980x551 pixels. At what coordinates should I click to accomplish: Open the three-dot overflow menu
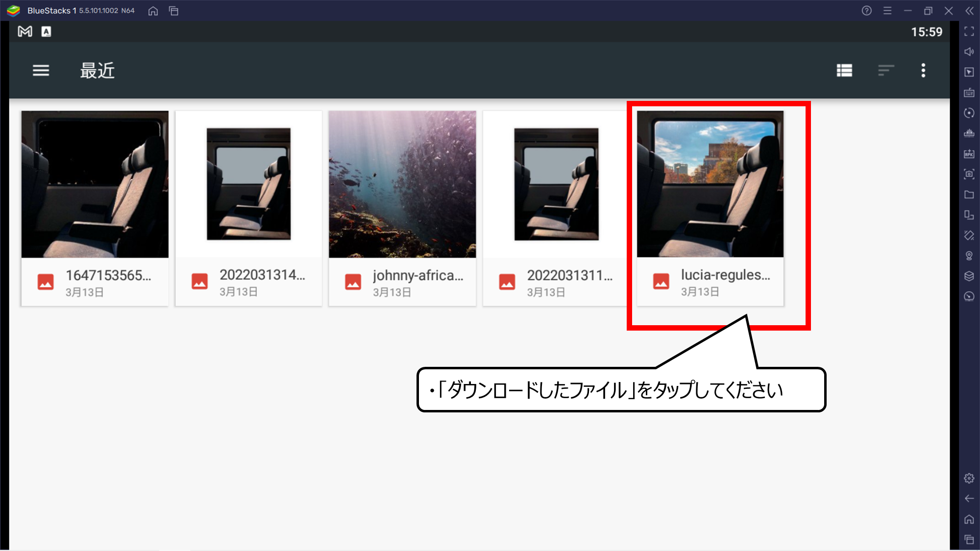(923, 71)
